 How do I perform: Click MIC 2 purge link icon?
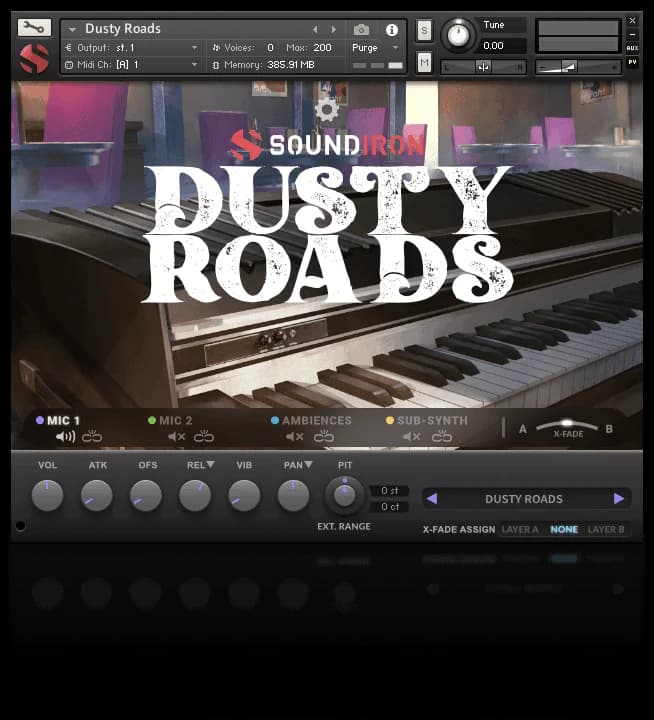click(204, 436)
